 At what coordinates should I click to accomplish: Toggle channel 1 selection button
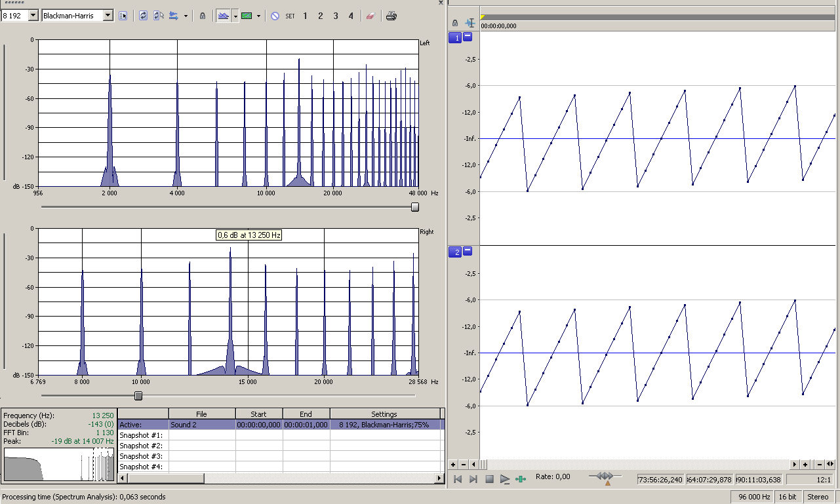(454, 37)
